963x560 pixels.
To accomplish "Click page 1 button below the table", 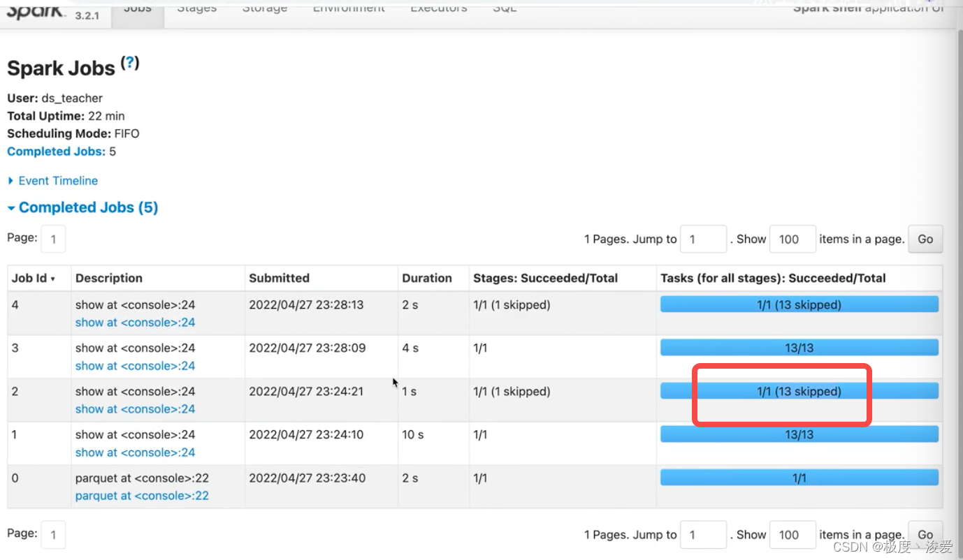I will click(x=53, y=534).
